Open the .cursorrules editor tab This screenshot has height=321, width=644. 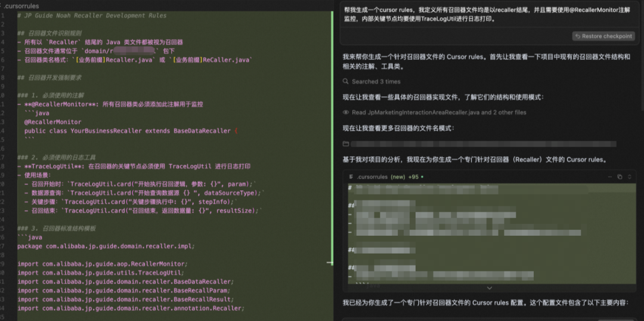point(20,6)
